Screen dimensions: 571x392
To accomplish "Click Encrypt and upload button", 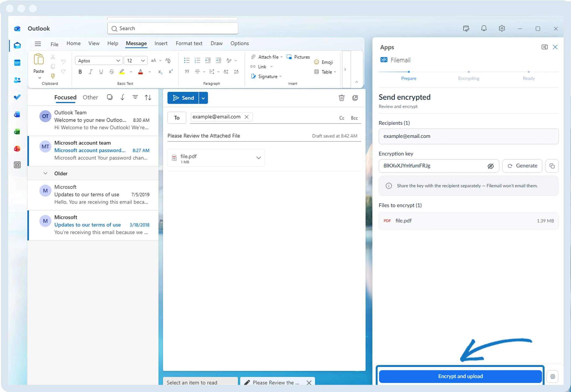I will 460,376.
